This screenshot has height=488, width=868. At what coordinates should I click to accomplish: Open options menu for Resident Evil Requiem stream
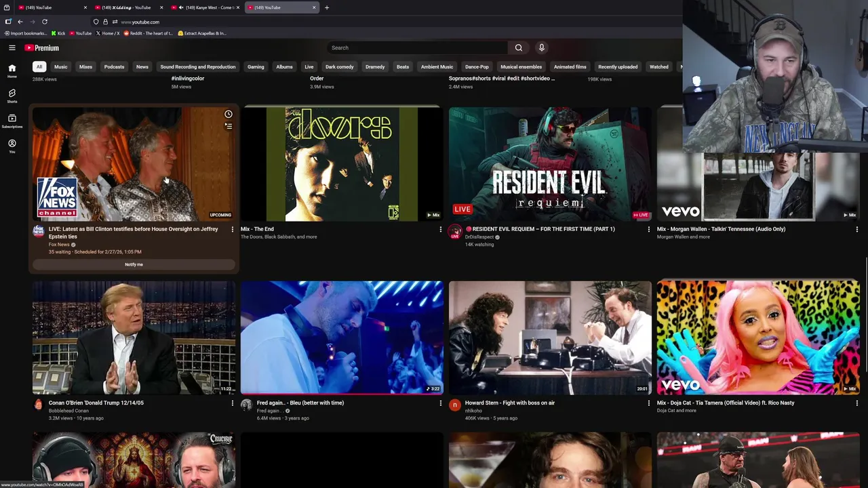pyautogui.click(x=649, y=229)
